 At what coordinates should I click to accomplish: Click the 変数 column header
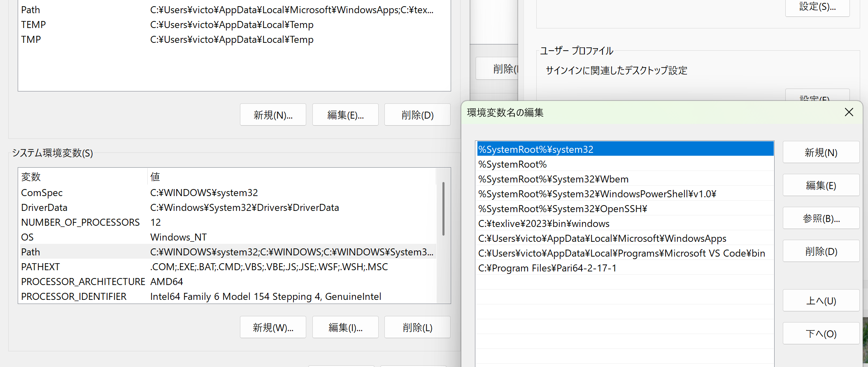83,177
